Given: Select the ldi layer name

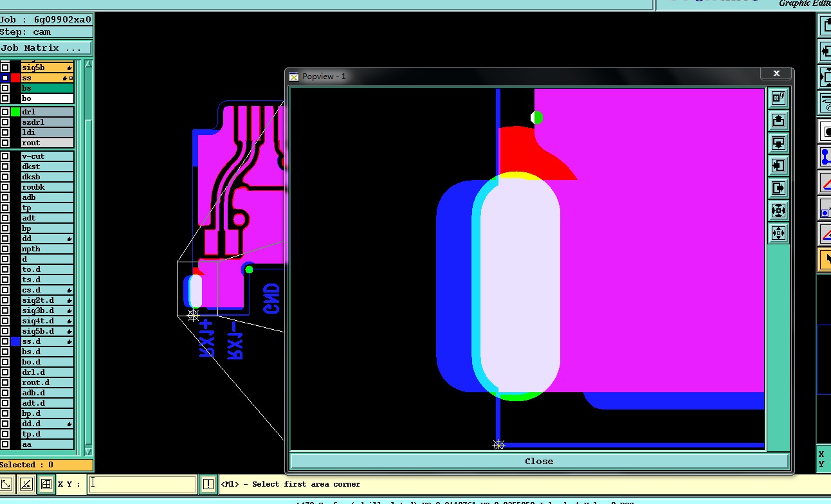Looking at the screenshot, I should point(47,132).
